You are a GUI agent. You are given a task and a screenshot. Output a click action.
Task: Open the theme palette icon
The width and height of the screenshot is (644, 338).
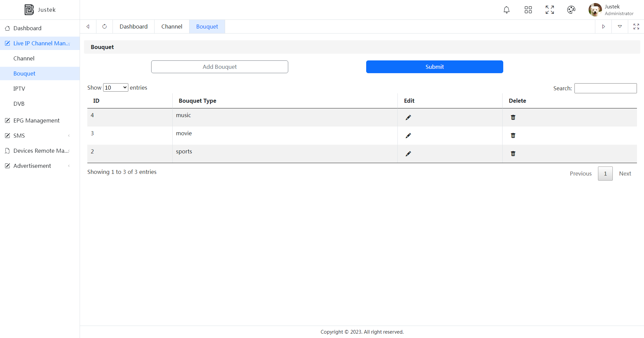[571, 10]
